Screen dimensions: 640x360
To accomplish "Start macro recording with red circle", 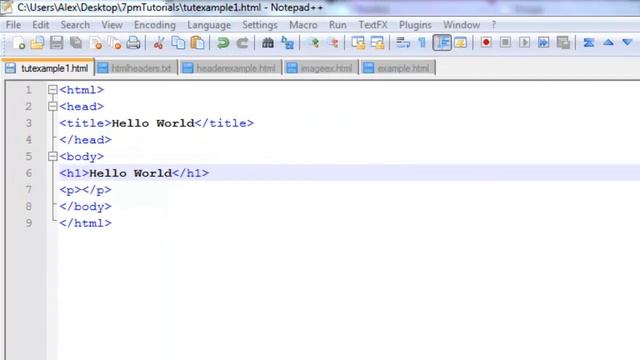I will [x=486, y=42].
